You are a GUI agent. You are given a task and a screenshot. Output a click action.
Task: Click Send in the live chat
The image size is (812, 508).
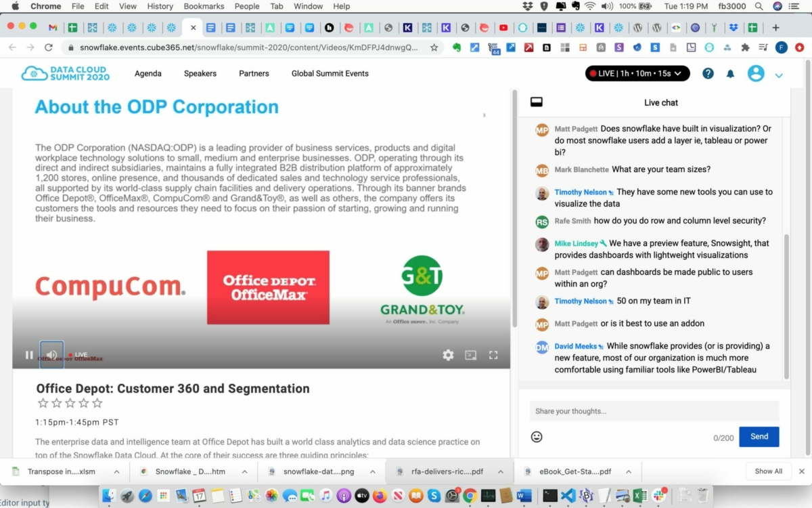pyautogui.click(x=759, y=437)
